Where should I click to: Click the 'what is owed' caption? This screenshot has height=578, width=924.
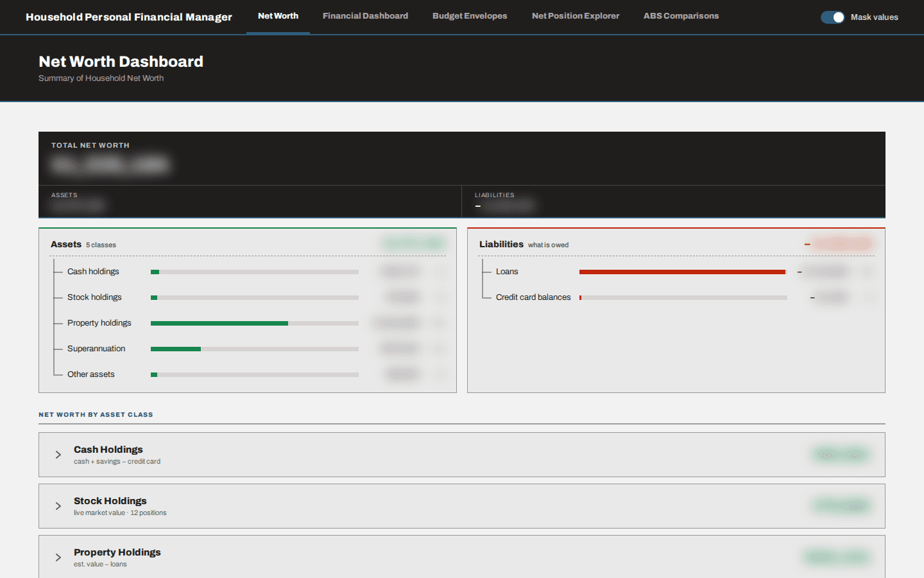pyautogui.click(x=548, y=245)
